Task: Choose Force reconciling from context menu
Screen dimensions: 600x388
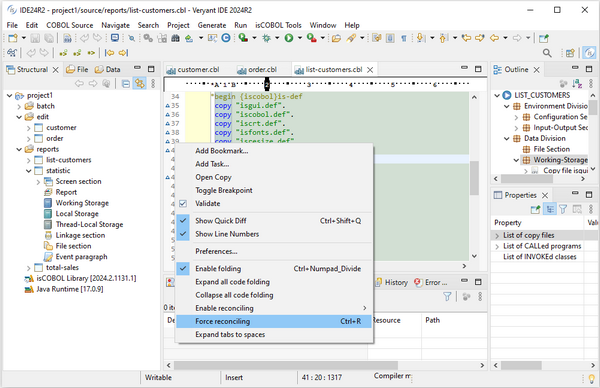Action: coord(274,321)
